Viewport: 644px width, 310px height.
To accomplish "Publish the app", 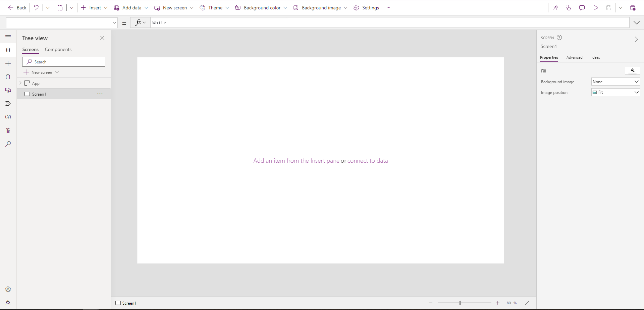I will coord(633,7).
